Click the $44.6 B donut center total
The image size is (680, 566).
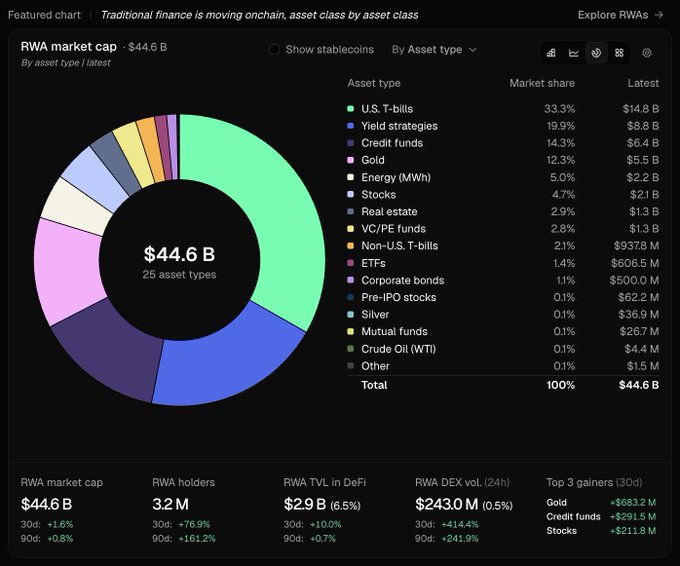point(179,254)
